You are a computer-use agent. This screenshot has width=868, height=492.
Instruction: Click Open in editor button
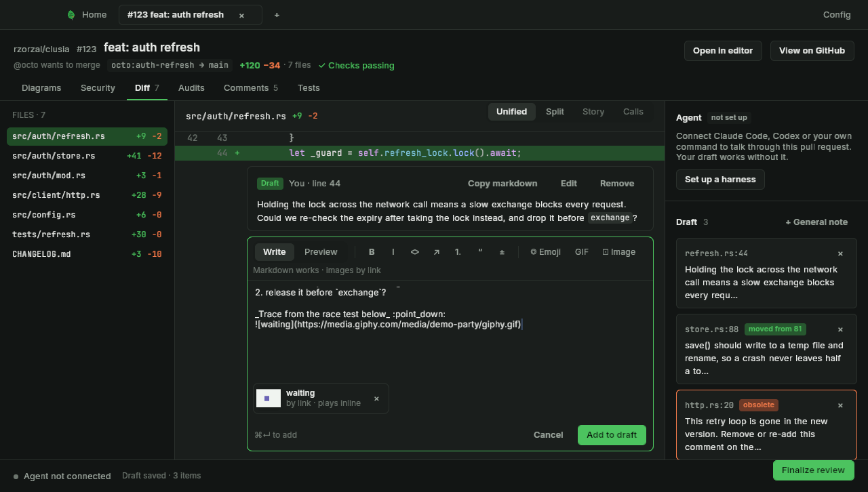(x=723, y=51)
